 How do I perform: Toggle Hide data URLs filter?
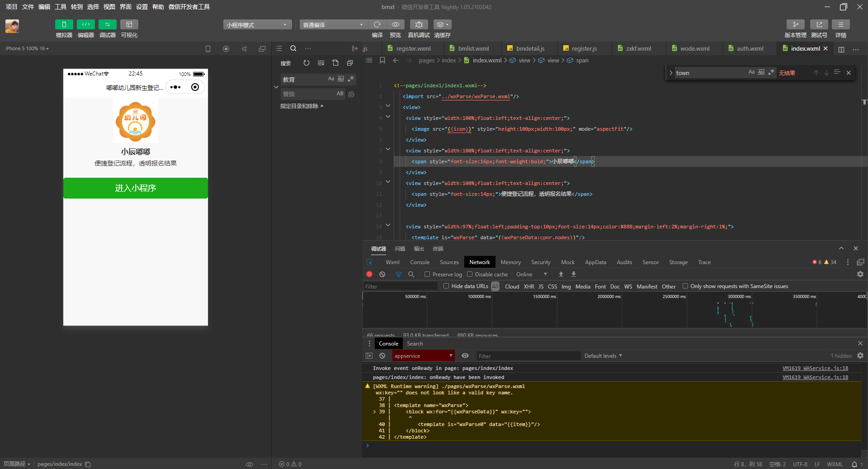447,286
